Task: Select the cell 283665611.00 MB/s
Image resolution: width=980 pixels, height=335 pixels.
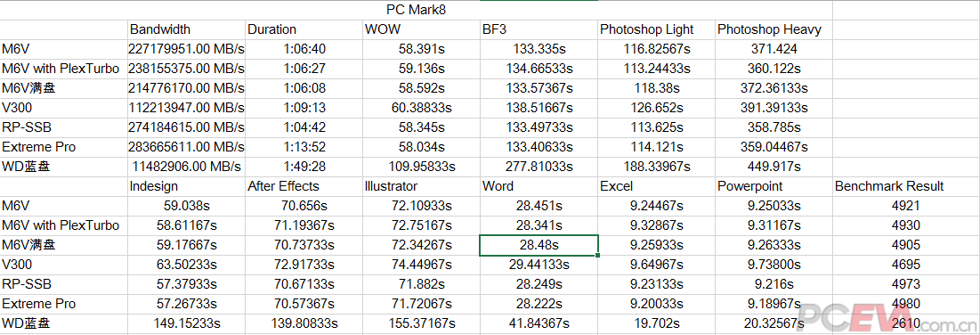Action: click(x=186, y=147)
